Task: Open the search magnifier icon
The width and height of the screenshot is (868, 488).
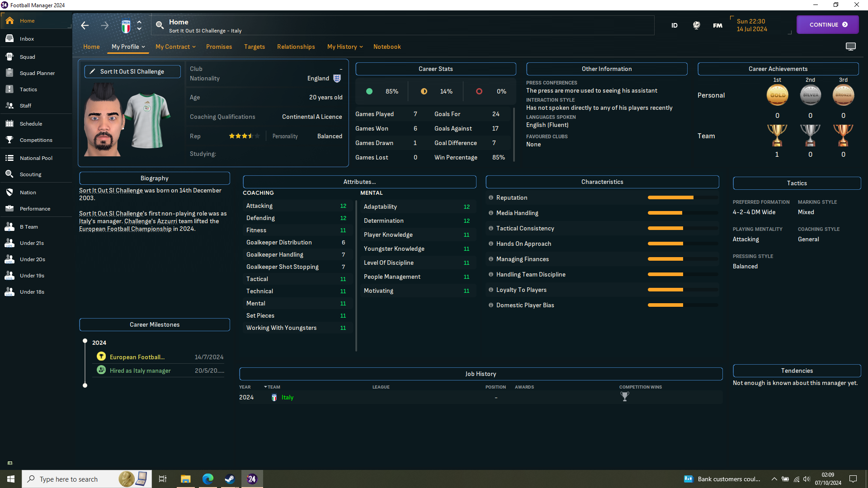Action: (160, 25)
